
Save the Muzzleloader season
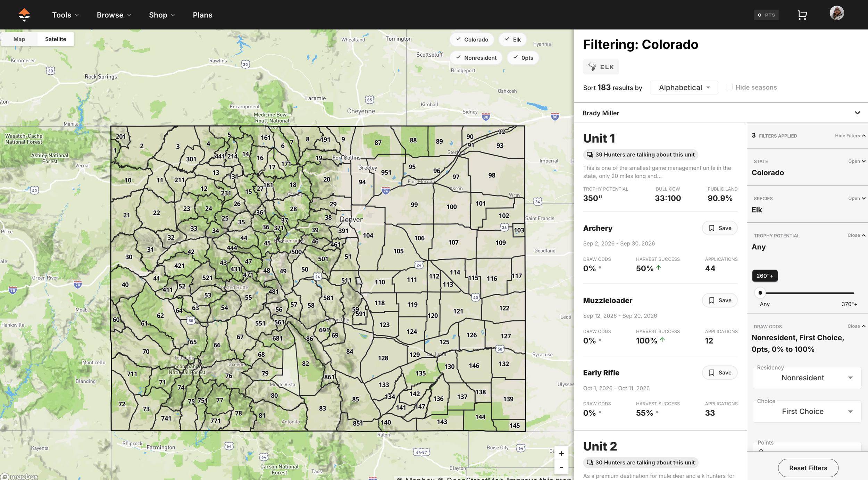point(719,300)
